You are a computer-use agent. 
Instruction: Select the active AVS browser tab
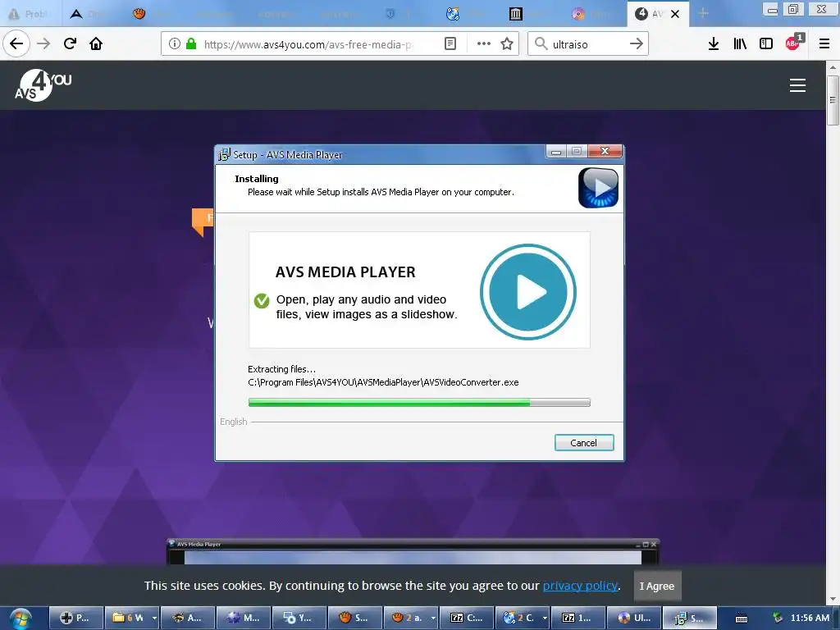(650, 14)
